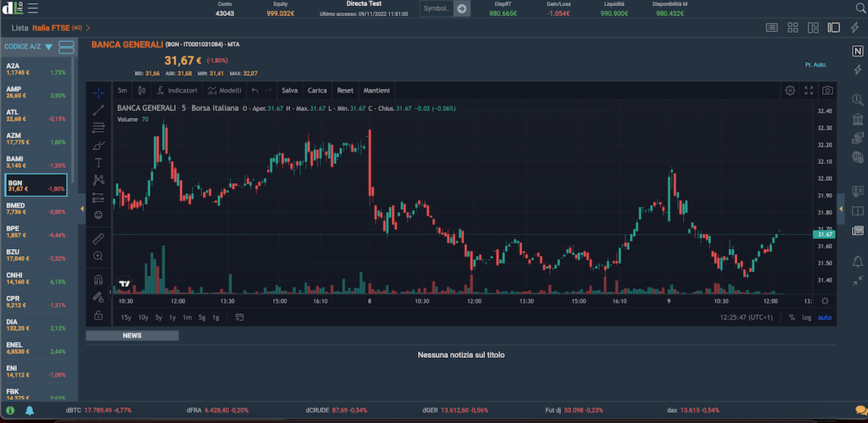Toggle the watchlist card layout icon

tap(66, 47)
